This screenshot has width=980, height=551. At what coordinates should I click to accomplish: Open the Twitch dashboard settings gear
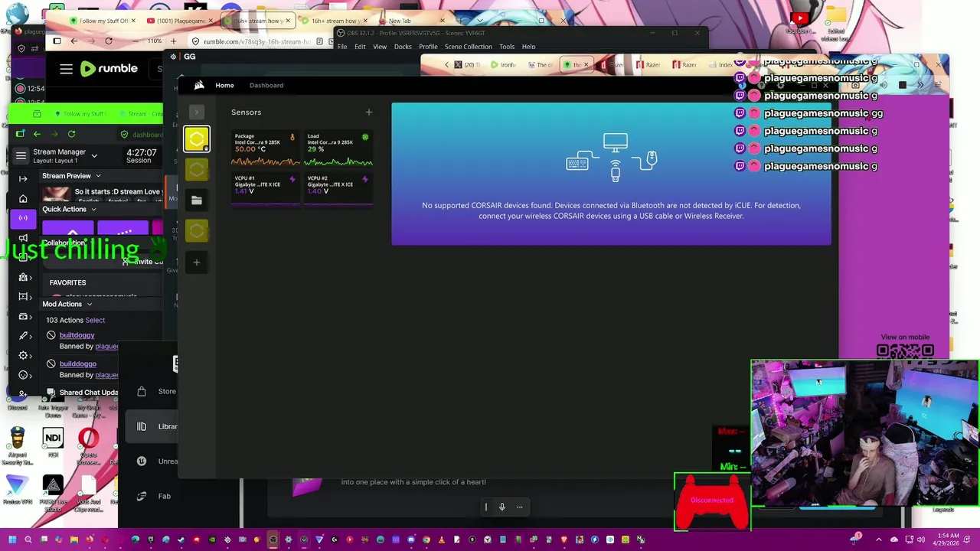(x=23, y=356)
